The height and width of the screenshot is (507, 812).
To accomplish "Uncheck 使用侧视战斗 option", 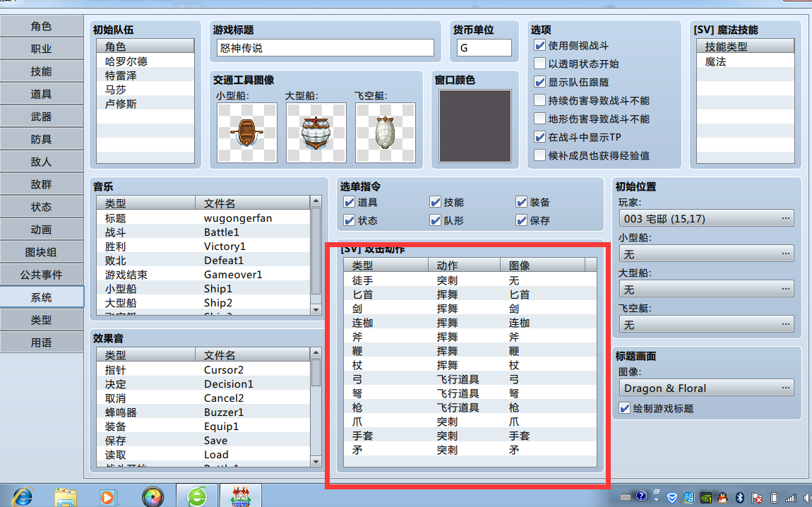I will (x=539, y=46).
